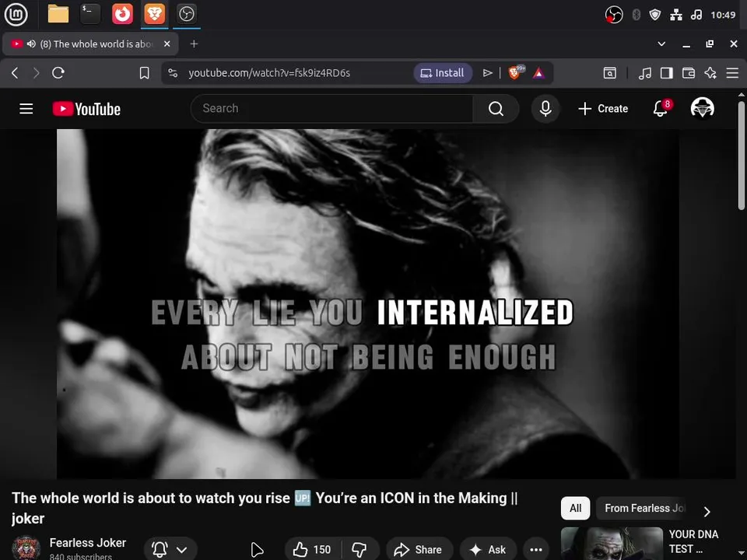Image resolution: width=747 pixels, height=560 pixels.
Task: Select the All filter chip
Action: click(x=576, y=508)
